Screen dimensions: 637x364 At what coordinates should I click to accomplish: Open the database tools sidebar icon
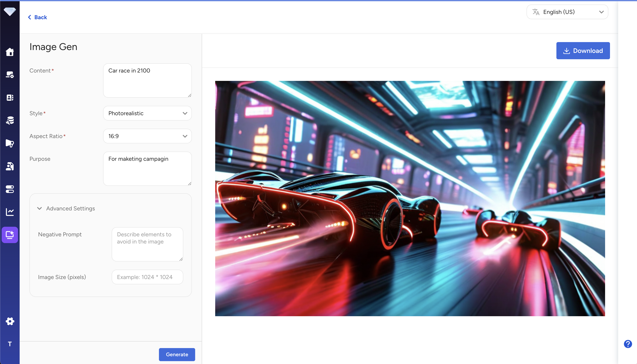point(10,120)
